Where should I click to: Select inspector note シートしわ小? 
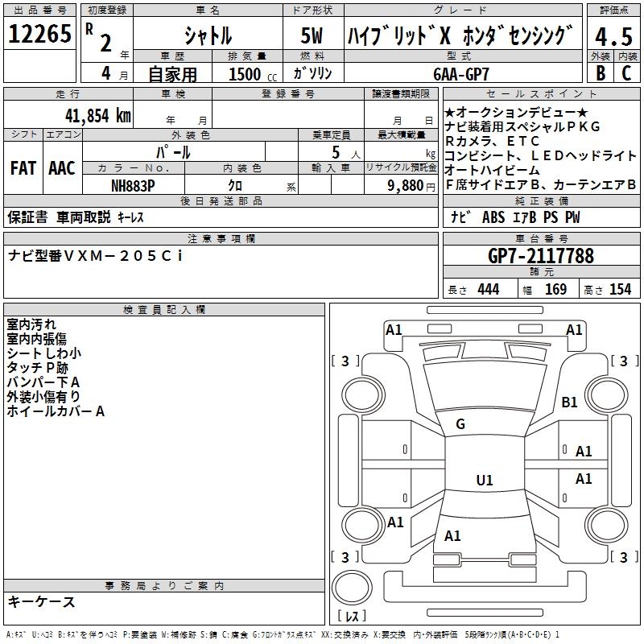point(44,353)
